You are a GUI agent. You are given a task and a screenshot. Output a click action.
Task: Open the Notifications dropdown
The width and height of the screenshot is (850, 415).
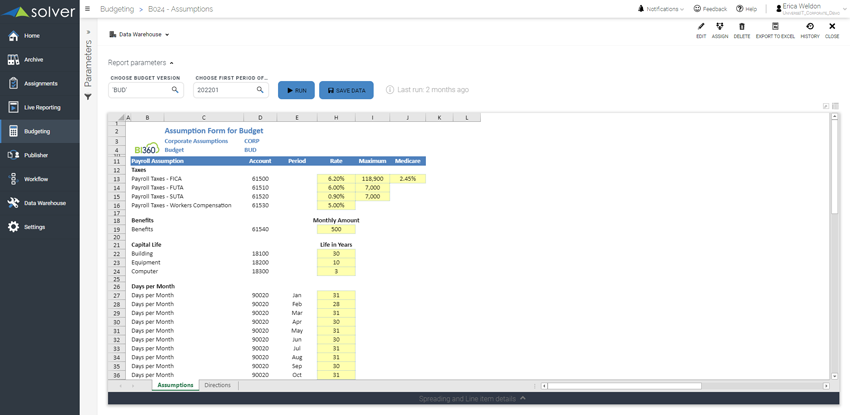point(661,8)
